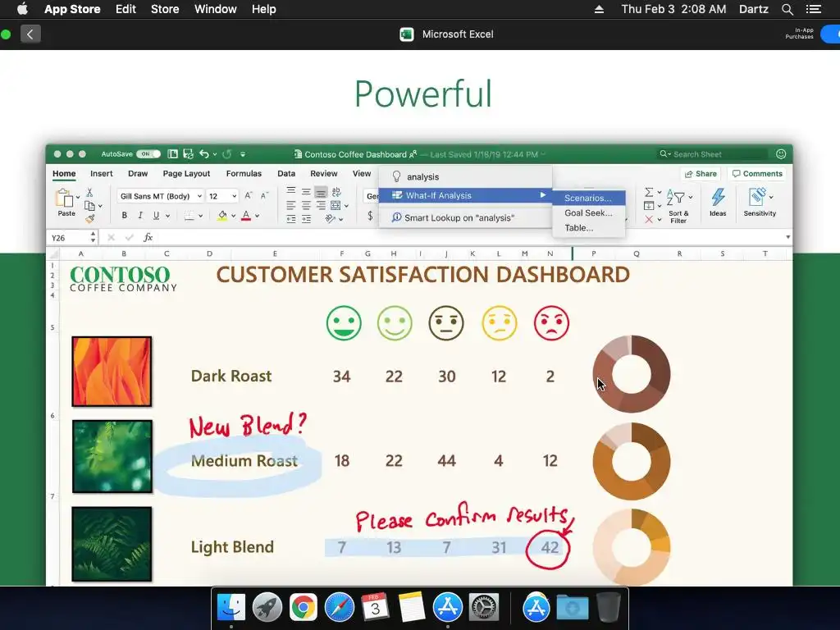Switch to the Page Layout tab
The image size is (840, 630).
(x=186, y=174)
